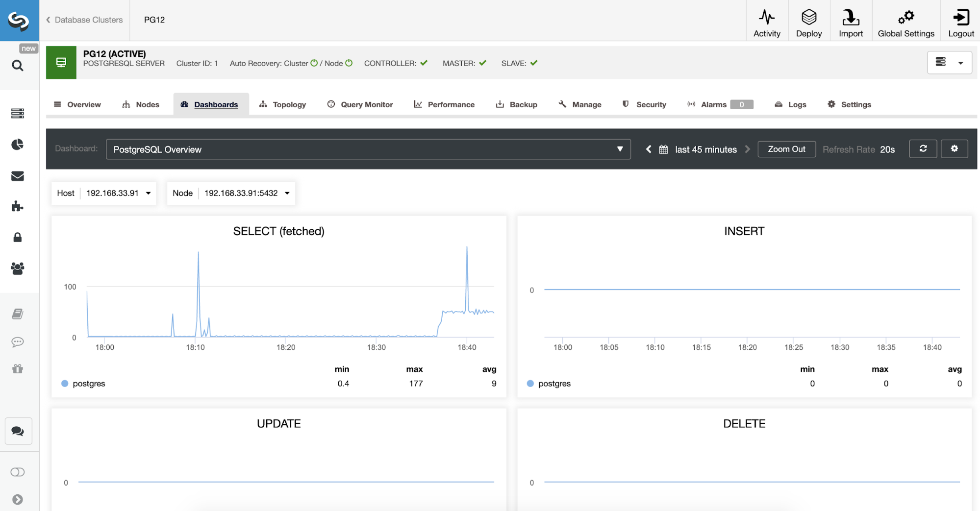Open the search icon in sidebar
980x511 pixels.
click(18, 66)
